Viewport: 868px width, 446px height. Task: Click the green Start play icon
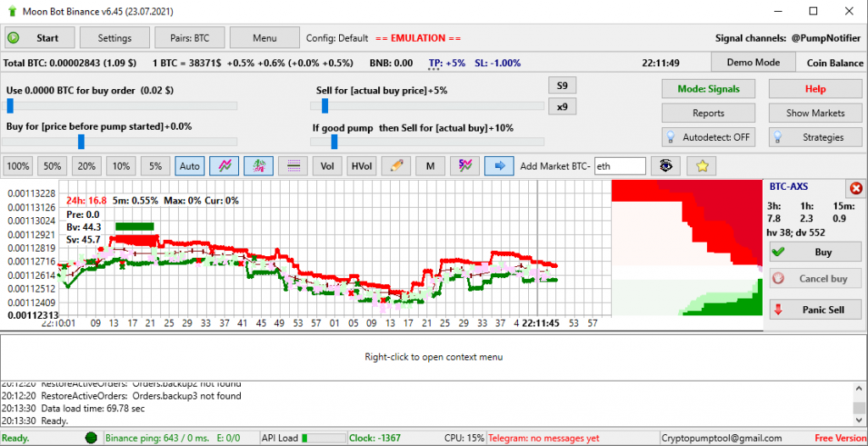pyautogui.click(x=14, y=38)
